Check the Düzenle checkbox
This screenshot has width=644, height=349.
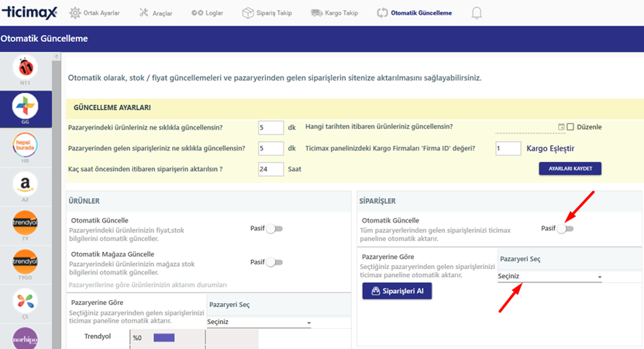coord(570,127)
